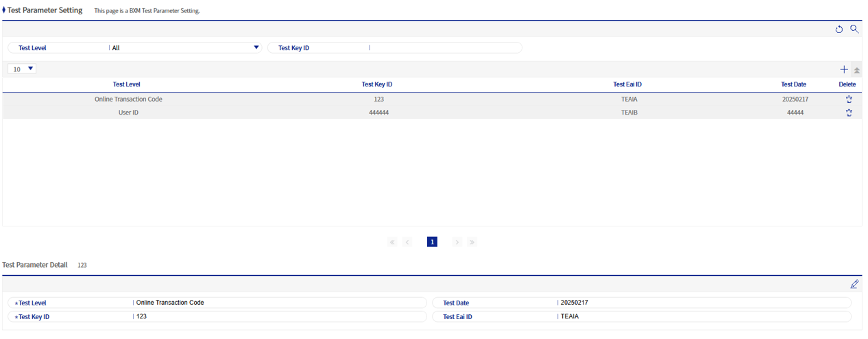Open the rows-per-page dropdown showing 10
Screen dimensions: 868x339
coord(22,69)
